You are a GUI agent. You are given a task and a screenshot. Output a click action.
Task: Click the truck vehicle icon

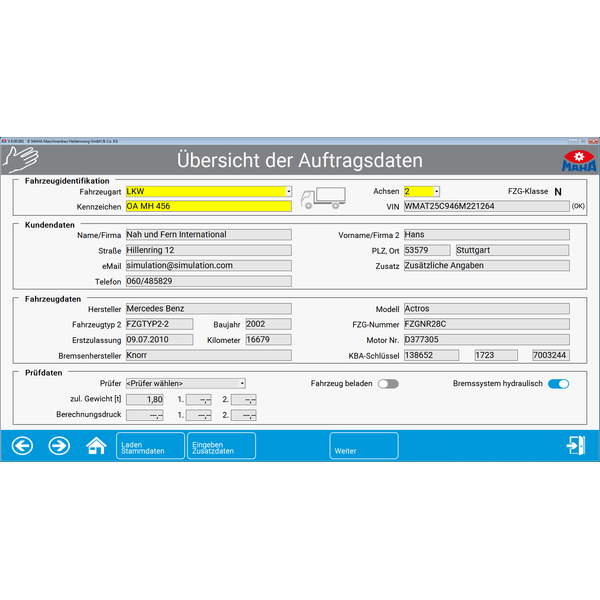pyautogui.click(x=323, y=198)
